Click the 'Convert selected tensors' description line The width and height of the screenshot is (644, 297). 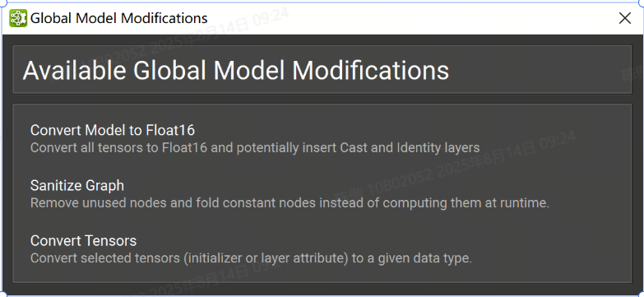[x=252, y=258]
